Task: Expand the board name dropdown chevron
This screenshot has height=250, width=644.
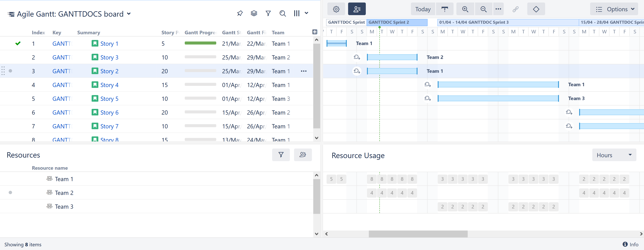Action: point(129,14)
